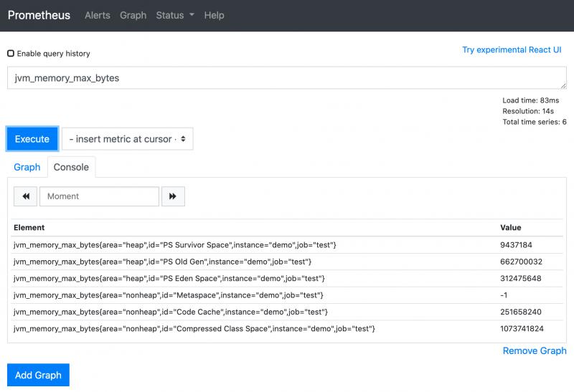Select the Console tab
Viewport: 574px width, 392px height.
pos(71,167)
